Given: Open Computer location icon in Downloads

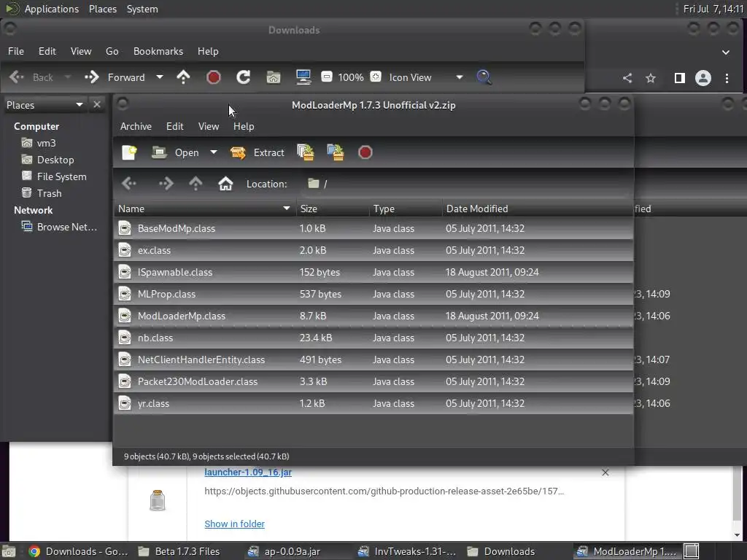Looking at the screenshot, I should [x=303, y=77].
